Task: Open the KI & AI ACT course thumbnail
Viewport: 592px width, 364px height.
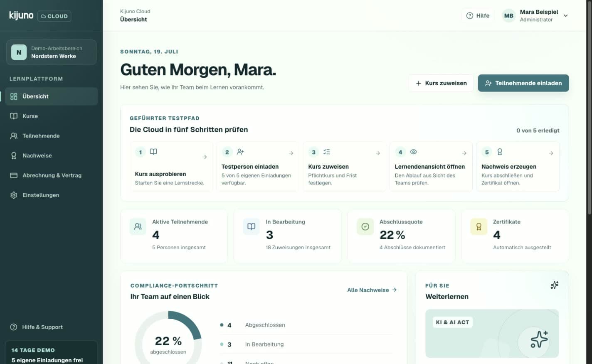Action: point(492,333)
